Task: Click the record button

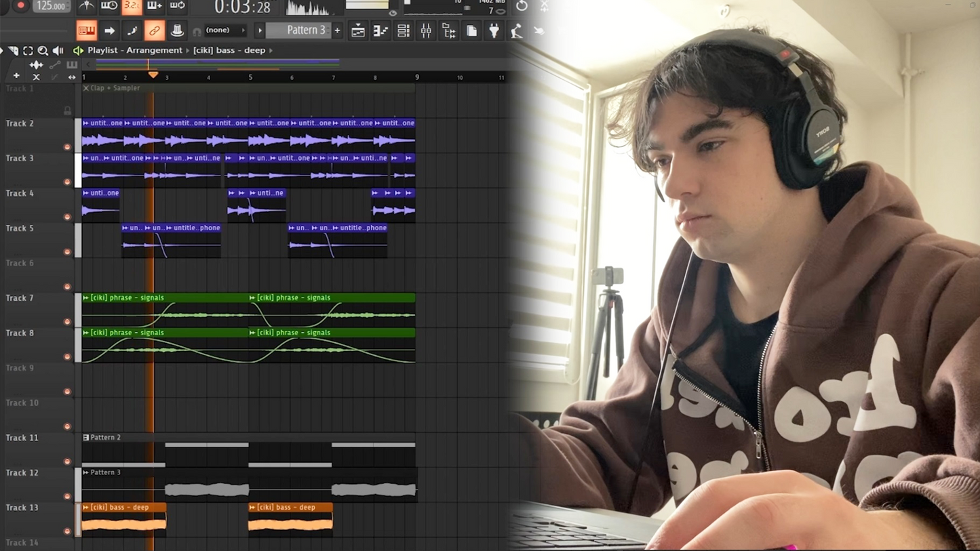Action: click(x=21, y=5)
